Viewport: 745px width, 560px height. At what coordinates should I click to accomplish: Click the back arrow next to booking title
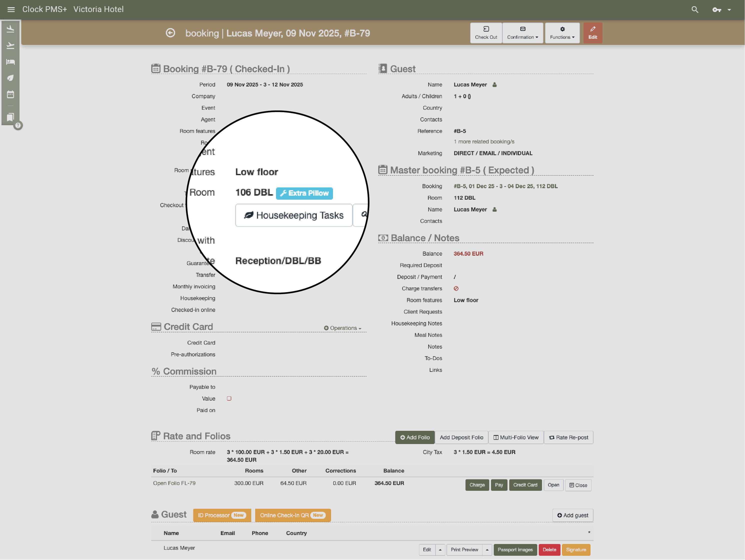coord(170,33)
